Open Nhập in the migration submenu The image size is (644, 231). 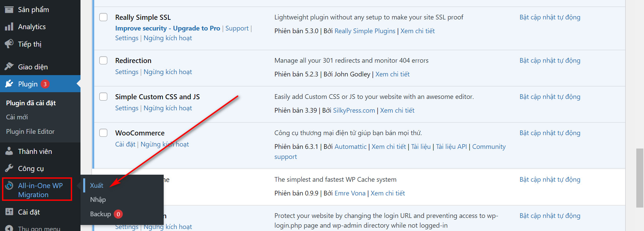point(98,199)
